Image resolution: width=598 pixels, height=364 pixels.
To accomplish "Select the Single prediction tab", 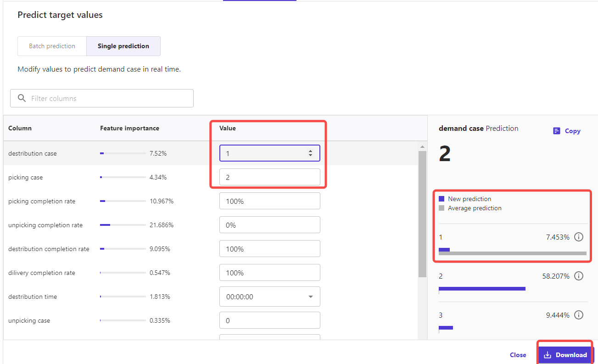I will [x=123, y=46].
